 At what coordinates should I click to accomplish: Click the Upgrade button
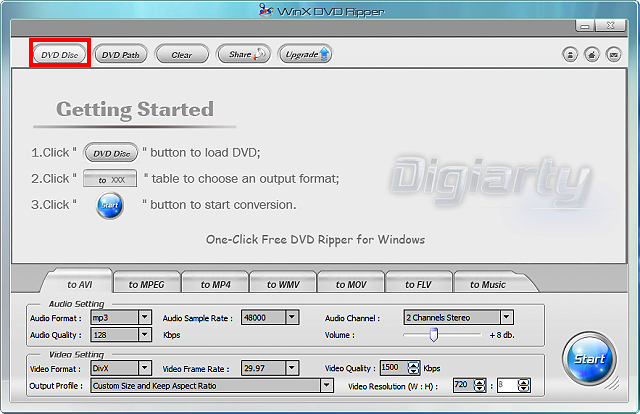pyautogui.click(x=305, y=54)
